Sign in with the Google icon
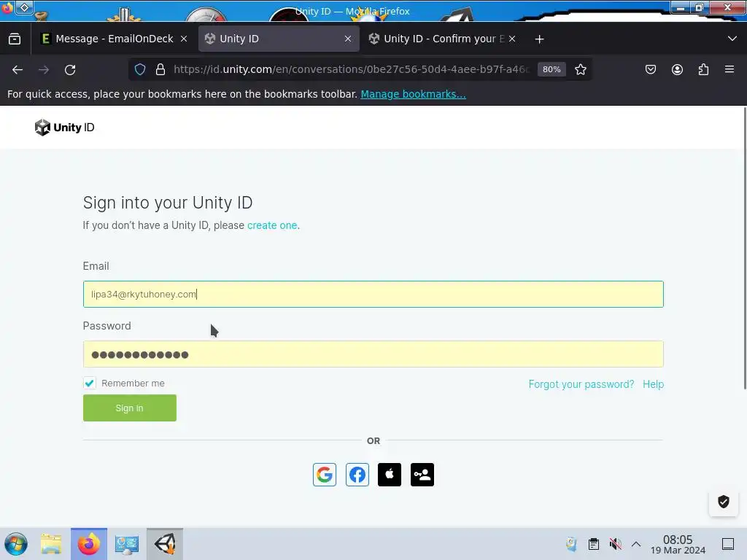 [x=325, y=474]
